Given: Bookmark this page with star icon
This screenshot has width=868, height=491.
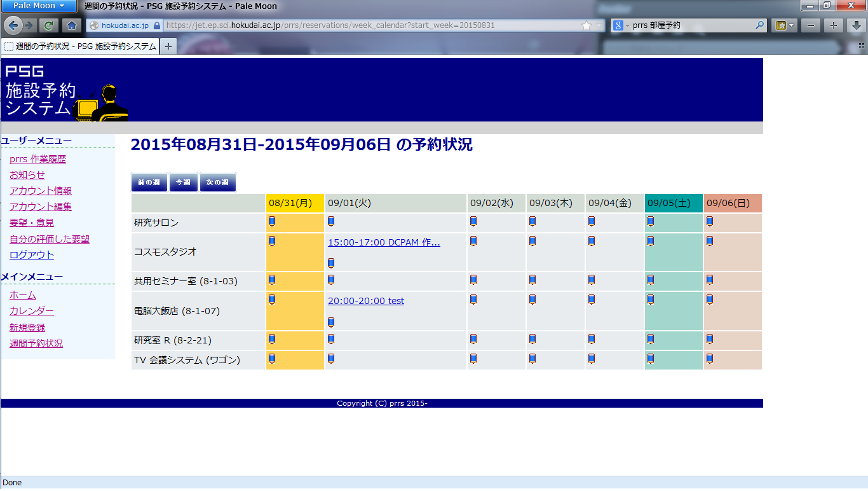Looking at the screenshot, I should click(x=586, y=25).
